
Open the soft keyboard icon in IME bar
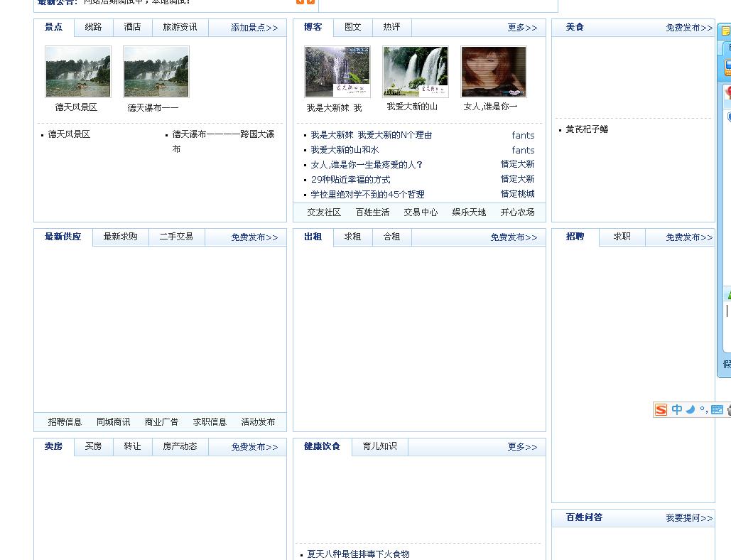pyautogui.click(x=717, y=409)
